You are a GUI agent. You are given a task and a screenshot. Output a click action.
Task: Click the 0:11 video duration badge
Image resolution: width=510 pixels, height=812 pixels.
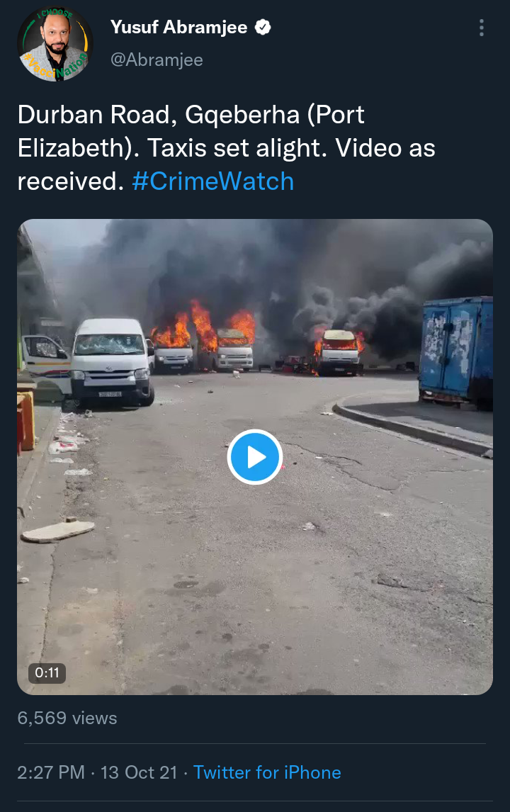tap(47, 672)
